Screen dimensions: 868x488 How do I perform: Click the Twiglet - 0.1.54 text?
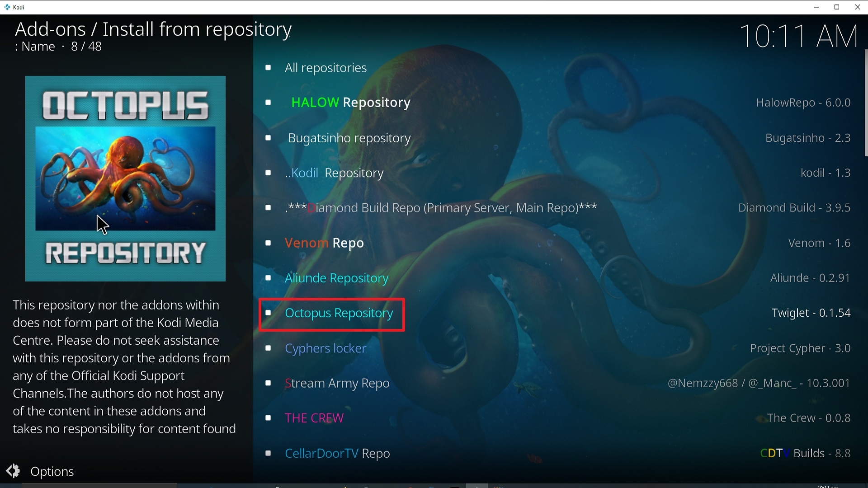coord(811,313)
